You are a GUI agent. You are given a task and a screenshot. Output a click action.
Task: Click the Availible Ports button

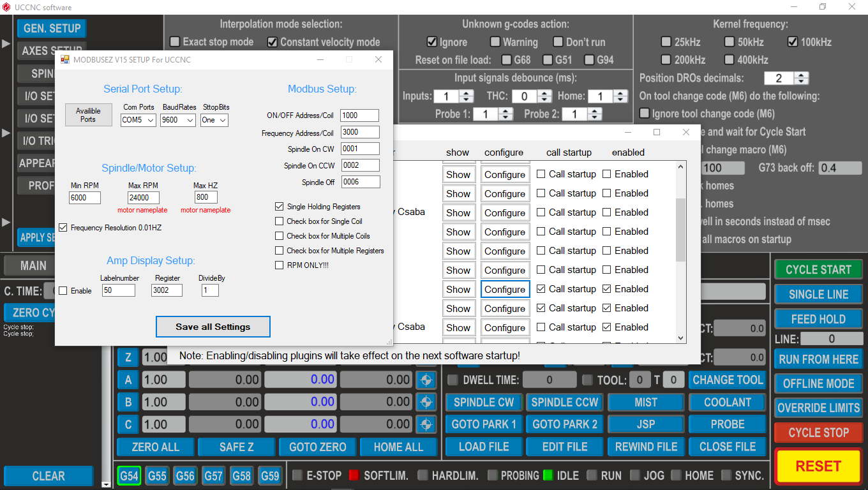pyautogui.click(x=88, y=115)
